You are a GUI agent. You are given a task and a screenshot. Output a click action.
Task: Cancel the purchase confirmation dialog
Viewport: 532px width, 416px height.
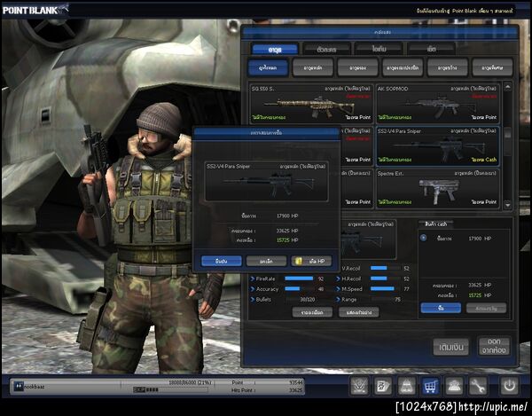pyautogui.click(x=266, y=261)
